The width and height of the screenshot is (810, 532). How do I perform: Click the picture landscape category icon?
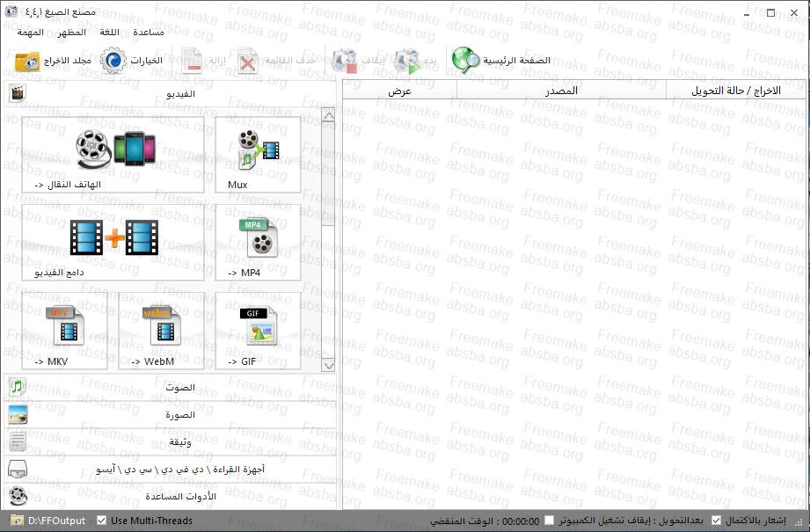(x=18, y=414)
